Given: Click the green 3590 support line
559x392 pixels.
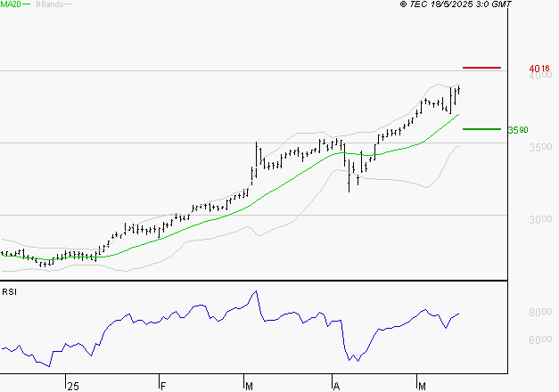Looking at the screenshot, I should [481, 129].
